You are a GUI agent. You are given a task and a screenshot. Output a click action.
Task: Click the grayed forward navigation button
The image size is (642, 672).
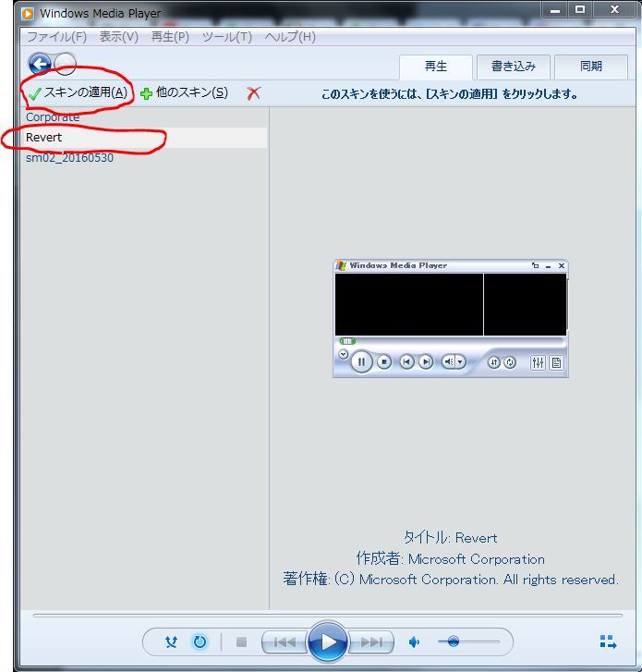[66, 65]
